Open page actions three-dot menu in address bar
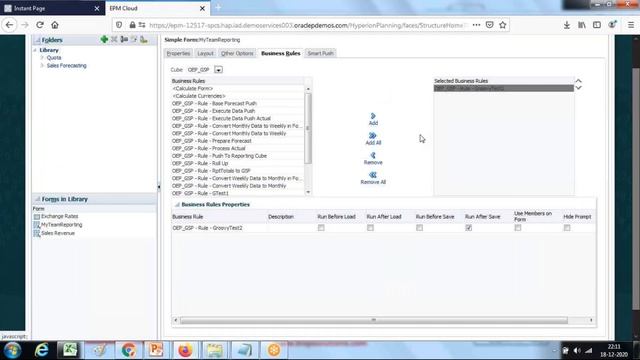Viewport: 640px width, 360px height. (x=476, y=25)
